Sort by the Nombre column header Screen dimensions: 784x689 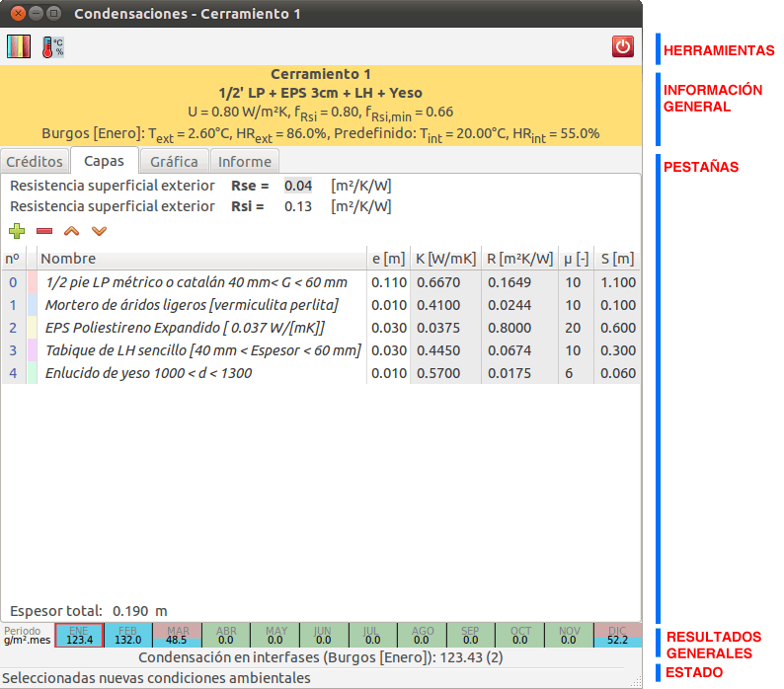tap(197, 259)
